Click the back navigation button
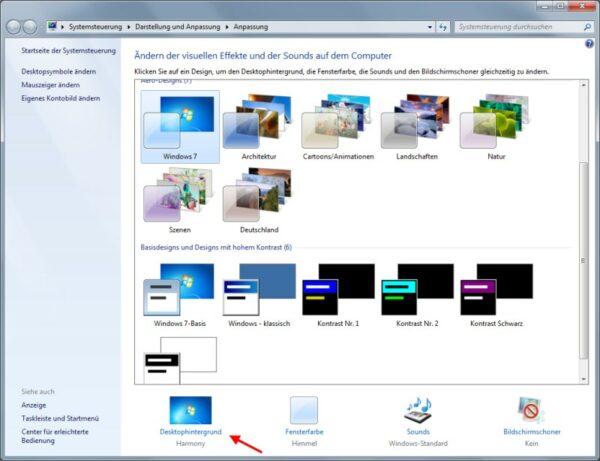This screenshot has width=600, height=461. pyautogui.click(x=13, y=27)
